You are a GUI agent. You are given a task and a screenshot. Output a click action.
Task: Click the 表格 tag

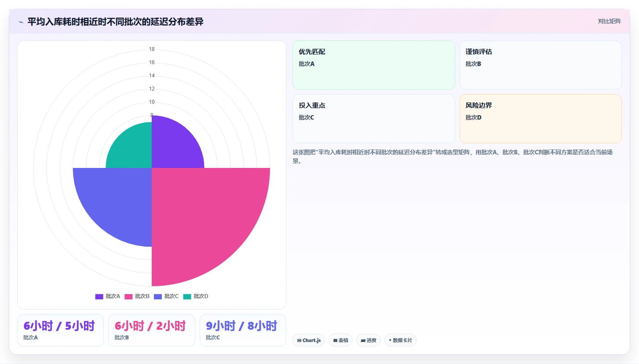coord(340,340)
